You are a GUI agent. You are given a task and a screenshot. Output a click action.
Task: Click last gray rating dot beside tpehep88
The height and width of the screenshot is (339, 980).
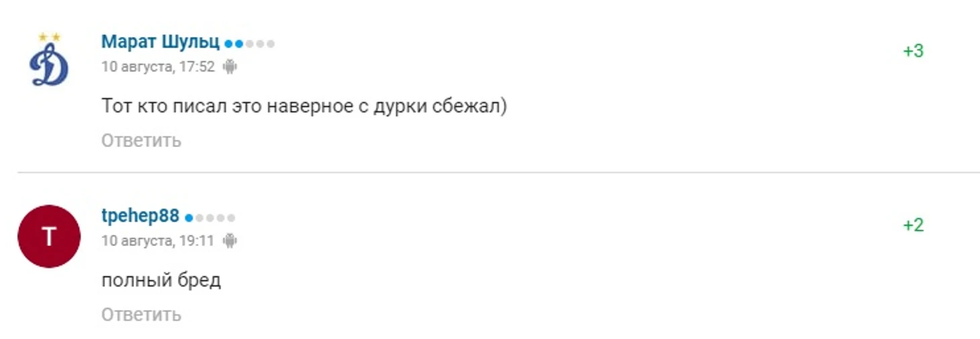click(x=231, y=218)
